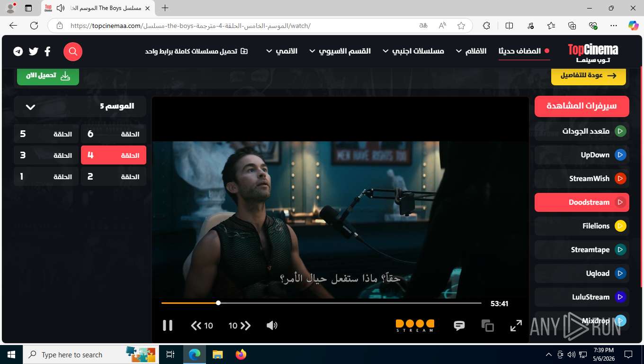
Task: Enter fullscreen mode in the player
Action: pos(516,326)
